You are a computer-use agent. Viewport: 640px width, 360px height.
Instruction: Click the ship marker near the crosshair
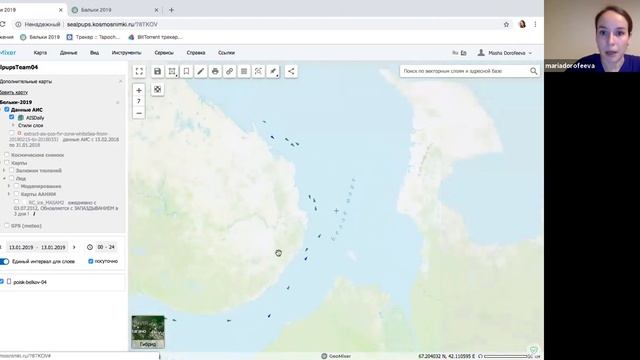point(344,213)
